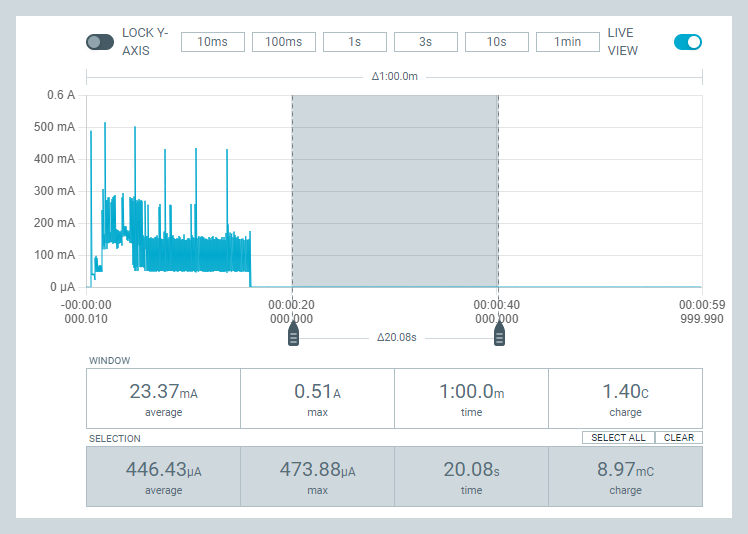Image resolution: width=748 pixels, height=534 pixels.
Task: Select the 1min time window
Action: [x=568, y=42]
